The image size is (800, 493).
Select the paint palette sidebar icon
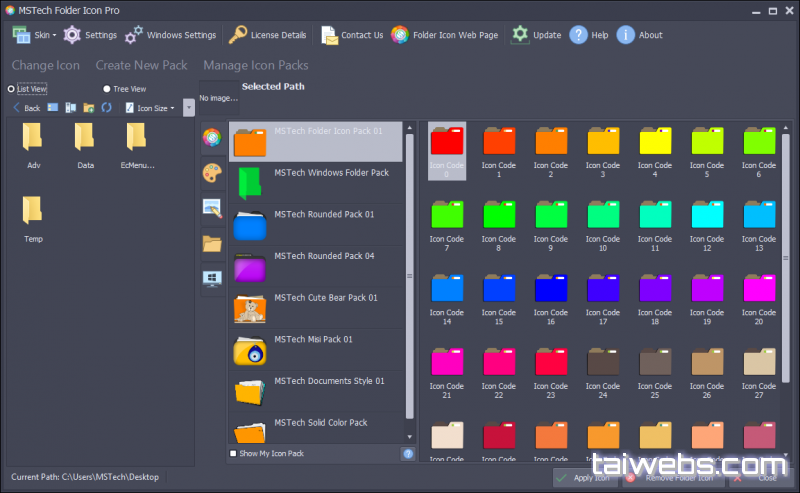tap(213, 173)
